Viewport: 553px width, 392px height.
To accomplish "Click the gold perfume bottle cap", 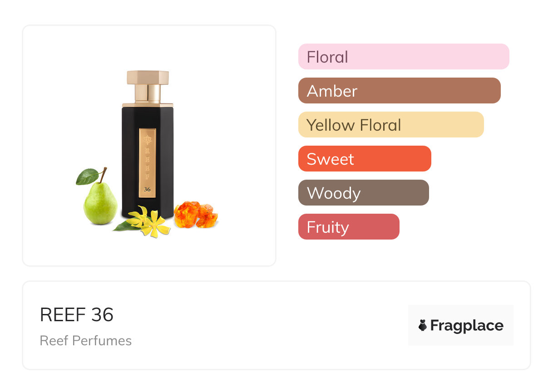I will [148, 85].
